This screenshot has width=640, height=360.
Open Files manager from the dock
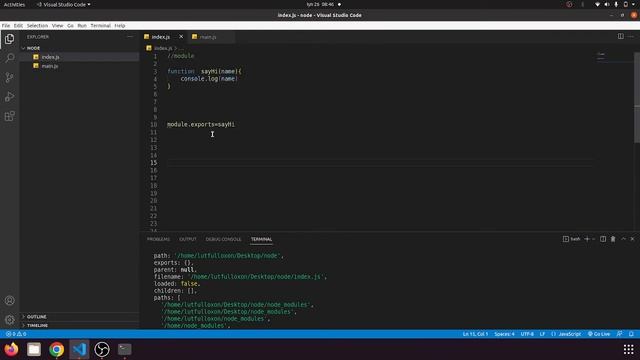pos(34,349)
